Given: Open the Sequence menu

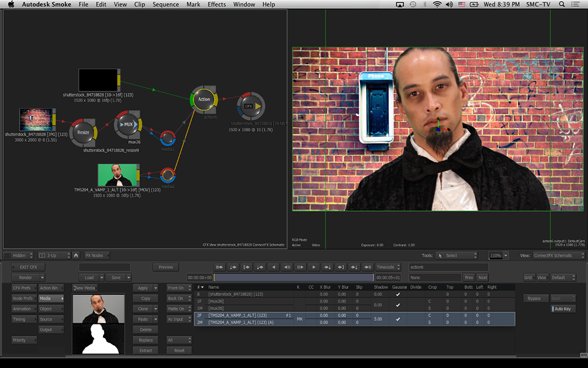Looking at the screenshot, I should pos(166,5).
